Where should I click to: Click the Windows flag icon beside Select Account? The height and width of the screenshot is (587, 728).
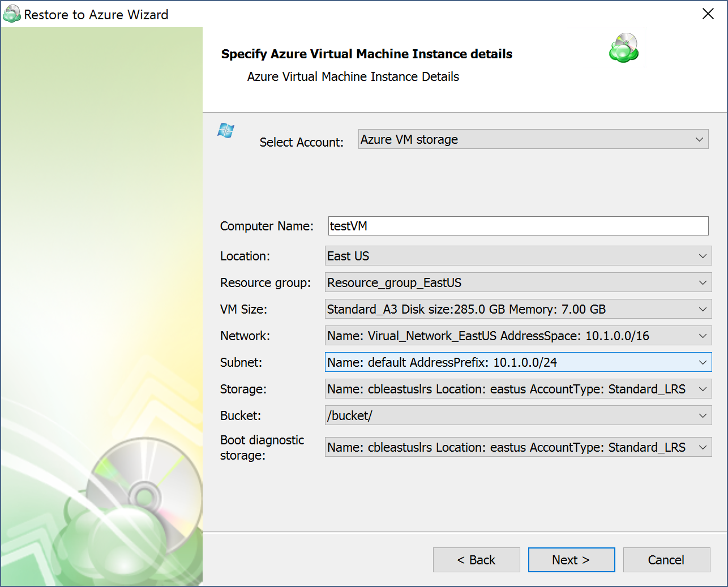pos(226,131)
